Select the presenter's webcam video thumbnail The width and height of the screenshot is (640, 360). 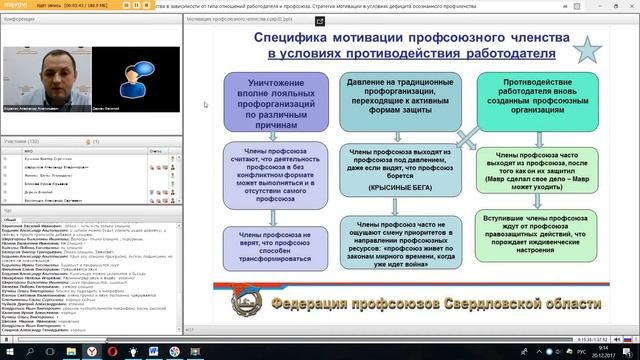pyautogui.click(x=47, y=79)
